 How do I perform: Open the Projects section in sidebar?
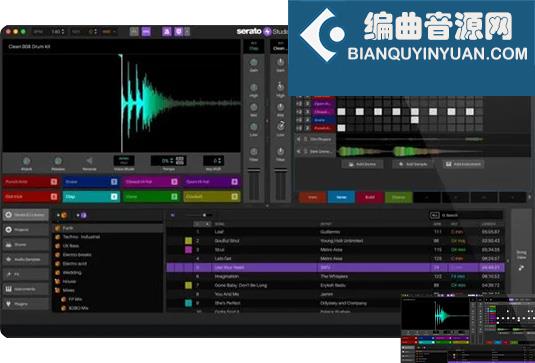click(x=26, y=230)
